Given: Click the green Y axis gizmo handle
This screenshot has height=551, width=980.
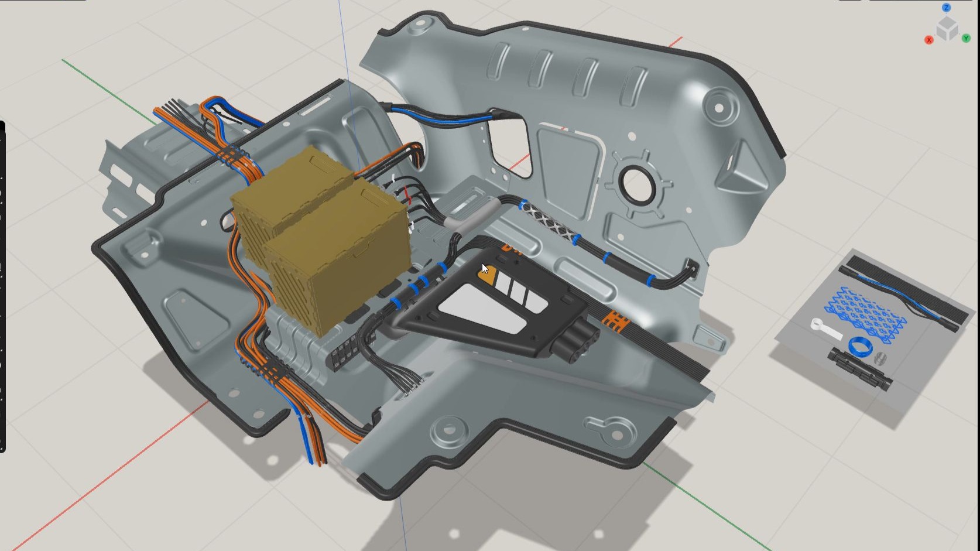Looking at the screenshot, I should tap(966, 39).
